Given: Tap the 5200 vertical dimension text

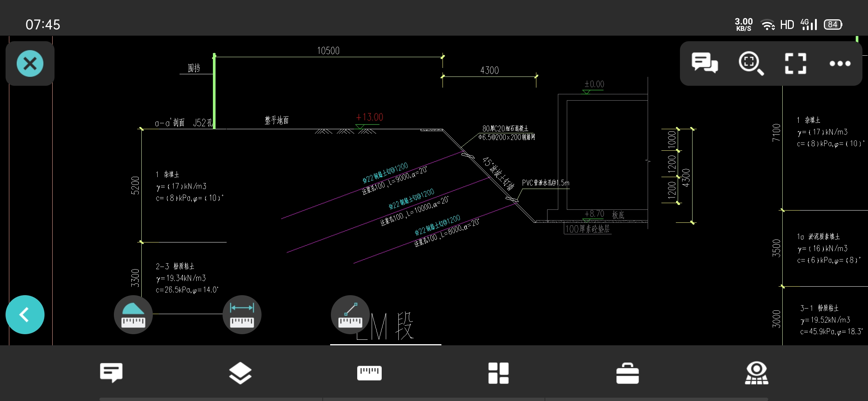Looking at the screenshot, I should pos(135,185).
